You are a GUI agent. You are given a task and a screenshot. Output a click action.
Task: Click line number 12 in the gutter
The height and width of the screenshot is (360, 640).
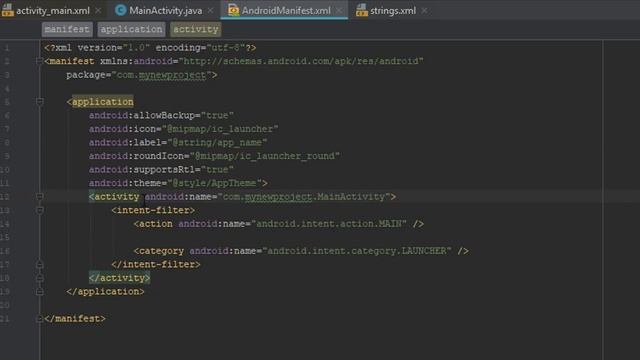pos(5,197)
